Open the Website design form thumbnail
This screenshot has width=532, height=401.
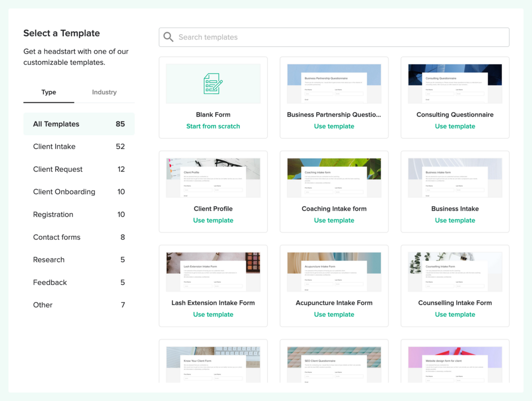(455, 364)
